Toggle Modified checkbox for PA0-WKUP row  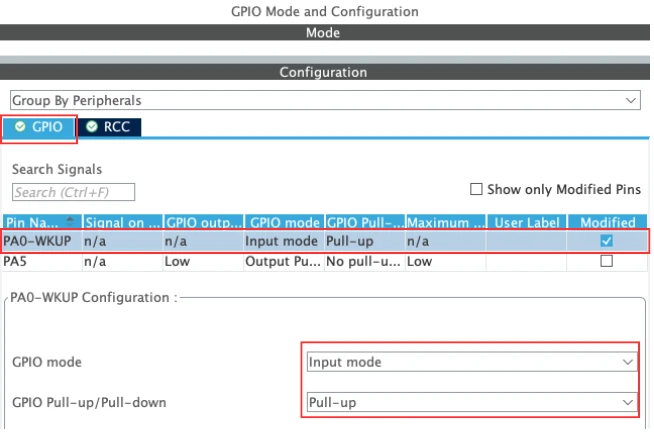click(606, 241)
